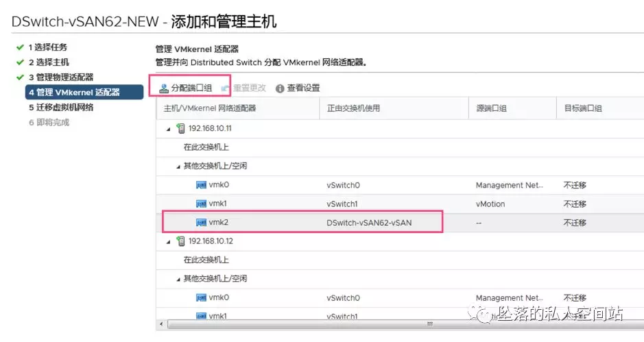
Task: Collapse the host 192.168.10.12 node
Action: point(169,242)
